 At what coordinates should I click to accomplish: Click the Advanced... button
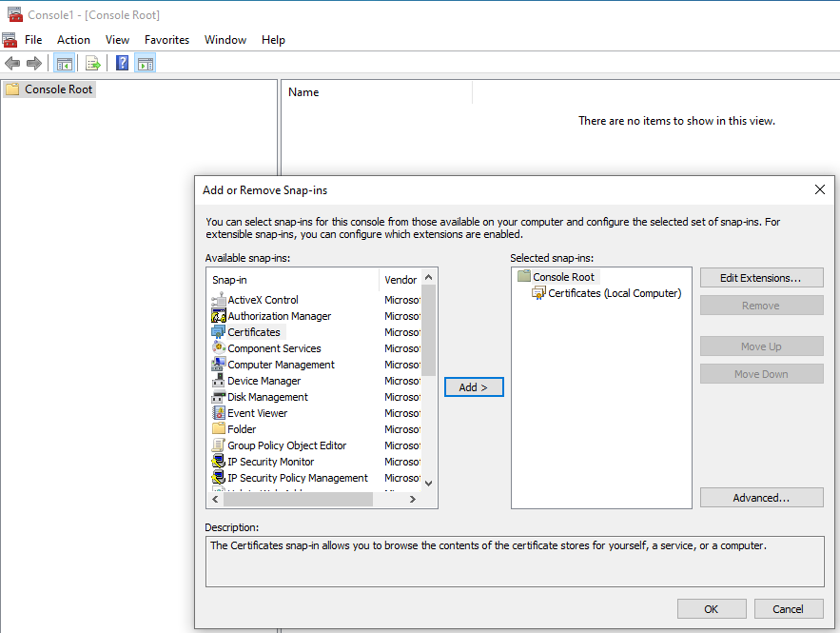(761, 498)
